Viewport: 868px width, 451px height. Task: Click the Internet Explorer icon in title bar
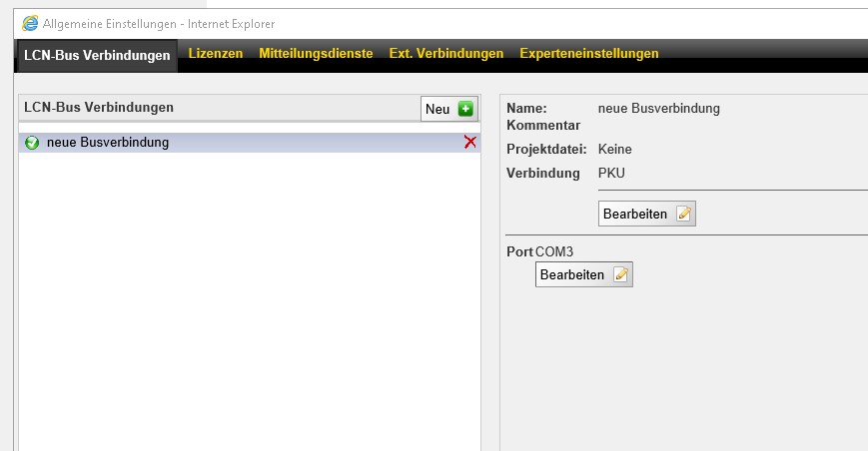coord(31,23)
